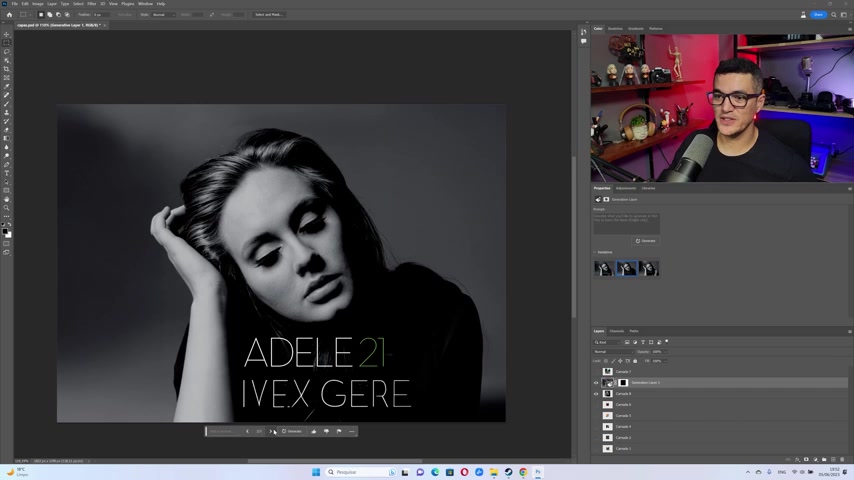Image resolution: width=854 pixels, height=480 pixels.
Task: Open the Image menu
Action: [38, 4]
